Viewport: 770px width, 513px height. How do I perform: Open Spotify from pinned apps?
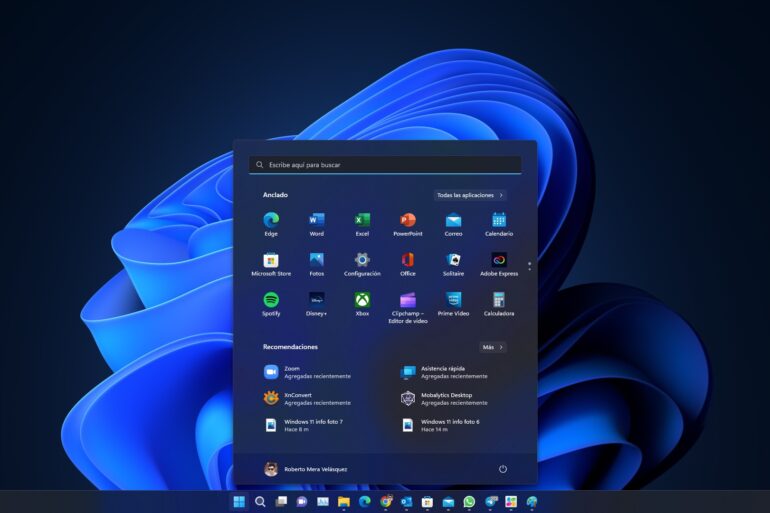pyautogui.click(x=271, y=304)
